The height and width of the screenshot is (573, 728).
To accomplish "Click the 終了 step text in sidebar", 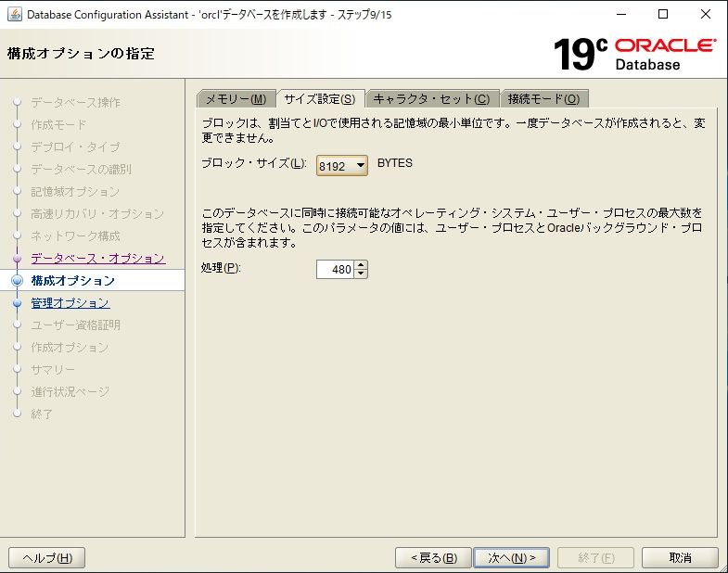I will [x=42, y=414].
